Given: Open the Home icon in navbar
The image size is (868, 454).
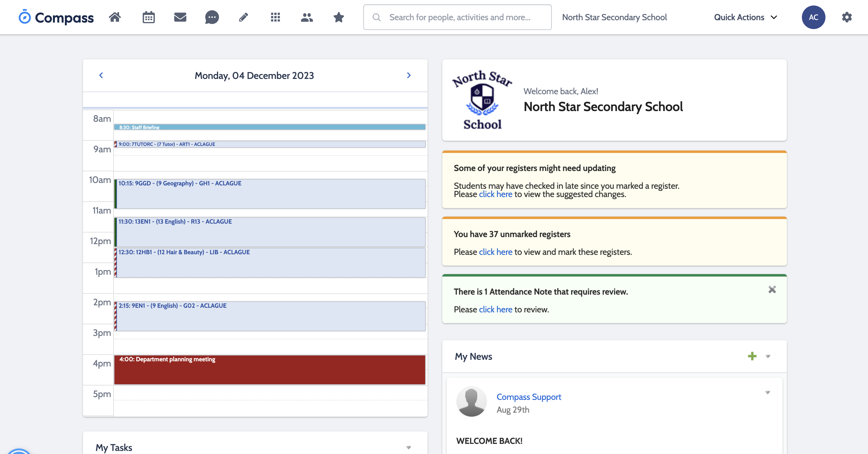Looking at the screenshot, I should tap(115, 17).
